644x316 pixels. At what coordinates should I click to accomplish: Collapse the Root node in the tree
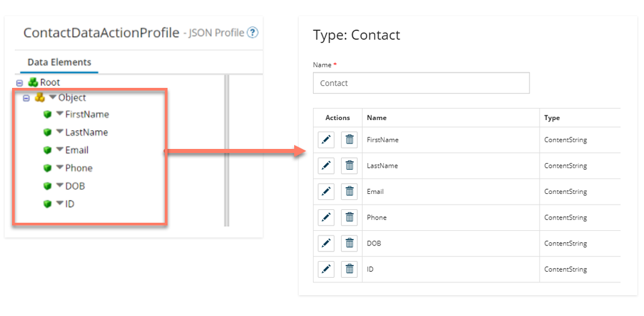click(19, 83)
